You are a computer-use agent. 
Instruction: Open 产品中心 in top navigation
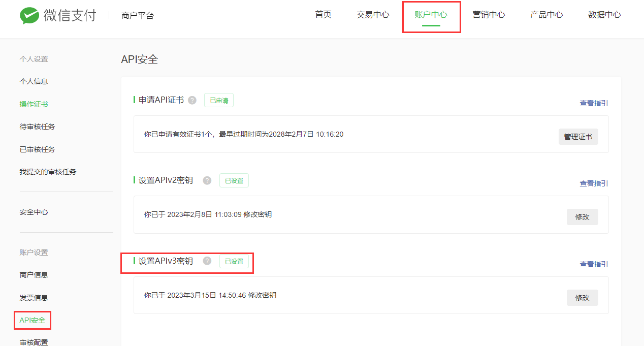(546, 15)
